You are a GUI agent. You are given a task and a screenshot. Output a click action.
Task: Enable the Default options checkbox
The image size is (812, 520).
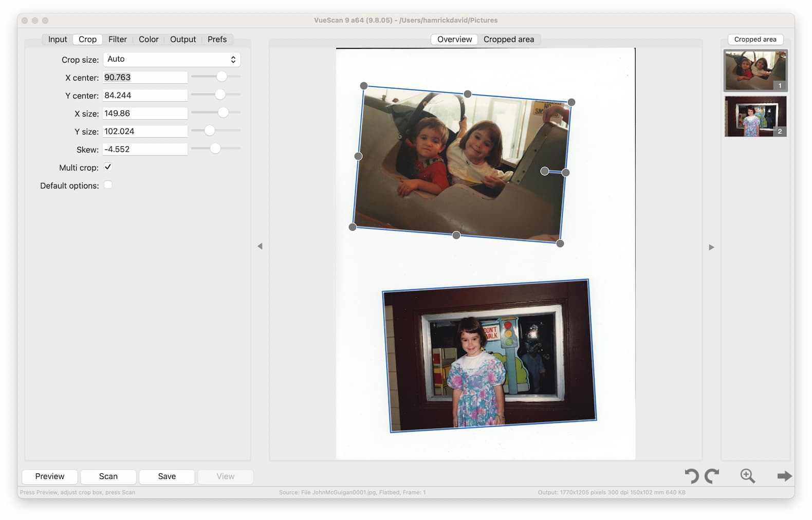[x=108, y=185]
